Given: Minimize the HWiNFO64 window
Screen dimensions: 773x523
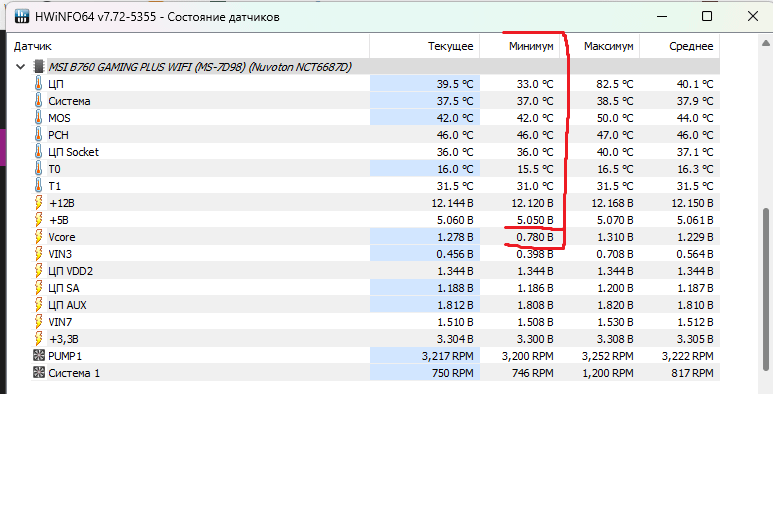Looking at the screenshot, I should click(x=662, y=16).
